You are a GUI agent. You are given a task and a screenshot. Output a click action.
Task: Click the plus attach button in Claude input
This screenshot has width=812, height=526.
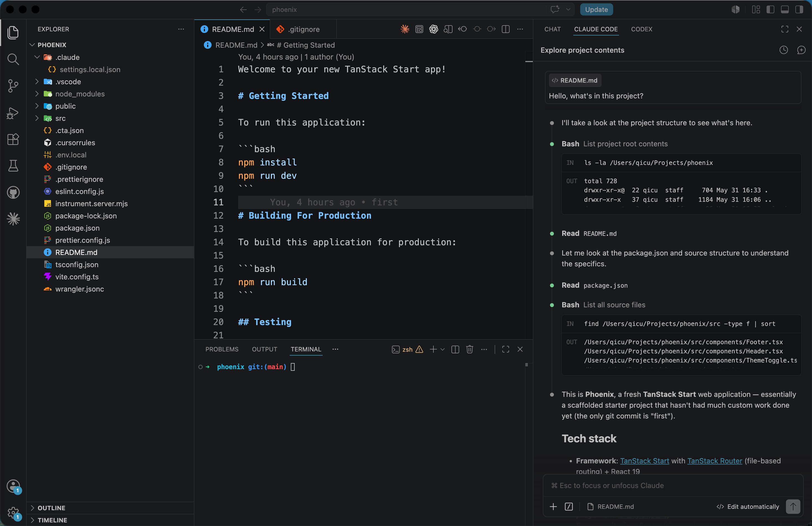tap(553, 507)
